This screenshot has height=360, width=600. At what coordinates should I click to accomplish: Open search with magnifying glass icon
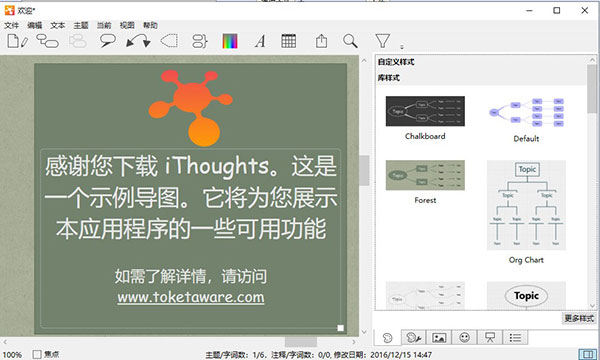(350, 41)
